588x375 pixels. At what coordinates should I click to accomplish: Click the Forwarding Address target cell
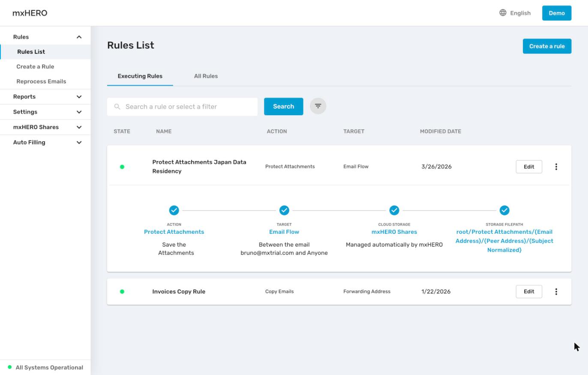pyautogui.click(x=367, y=292)
